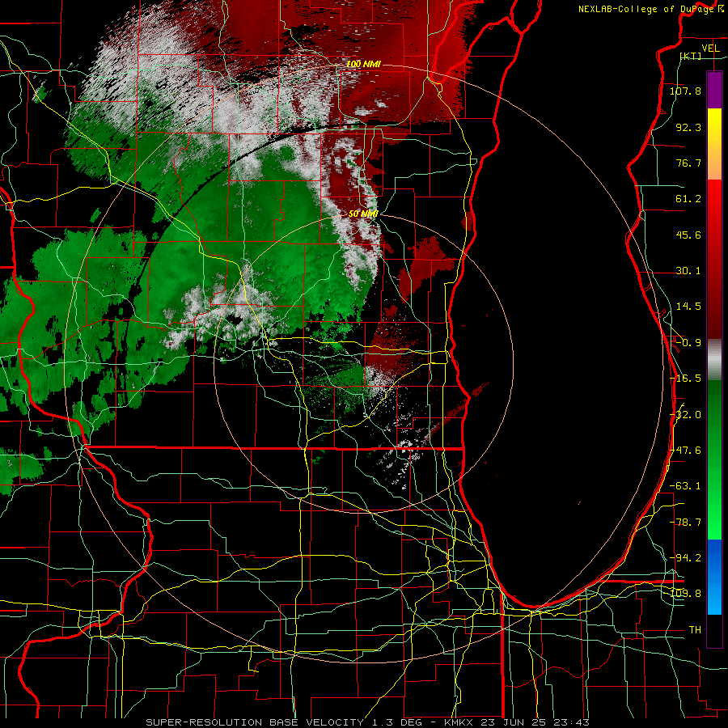This screenshot has height=728, width=728.
Task: Select the -78.7 legend value
Action: click(685, 523)
